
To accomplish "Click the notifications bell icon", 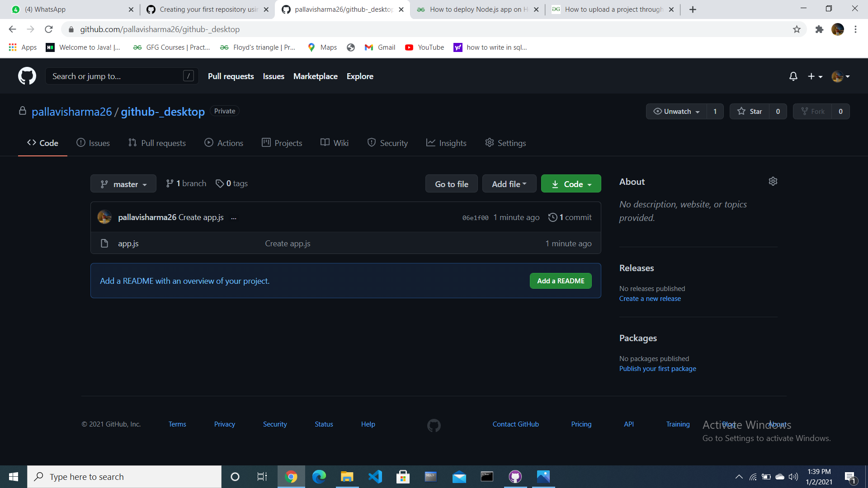I will (793, 76).
